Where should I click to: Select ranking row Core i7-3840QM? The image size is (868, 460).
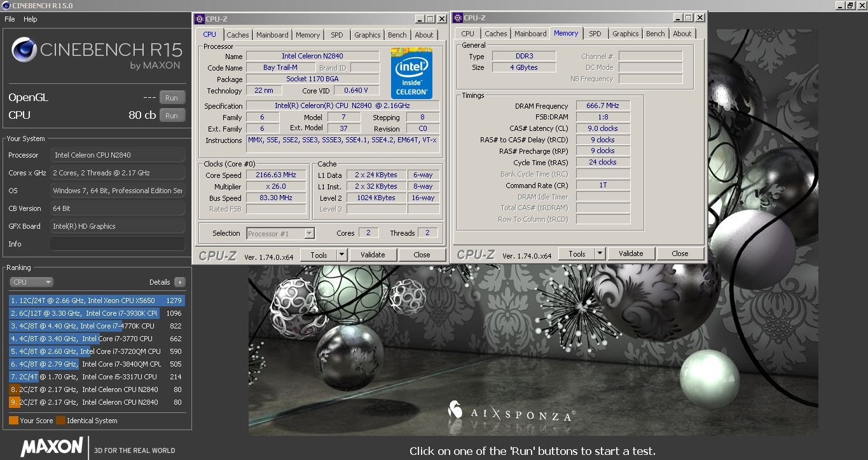(96, 364)
